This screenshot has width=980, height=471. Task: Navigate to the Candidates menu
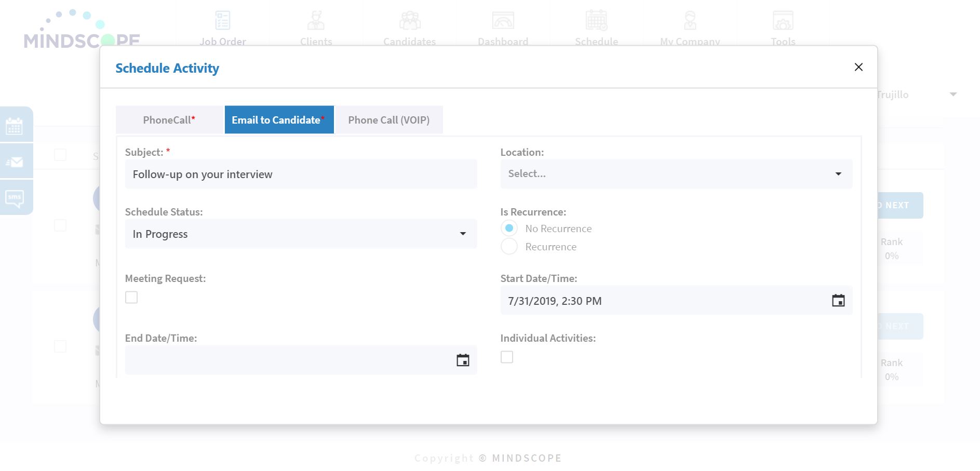point(409,28)
